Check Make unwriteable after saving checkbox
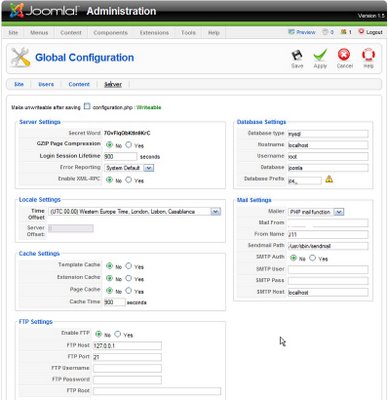 87,106
